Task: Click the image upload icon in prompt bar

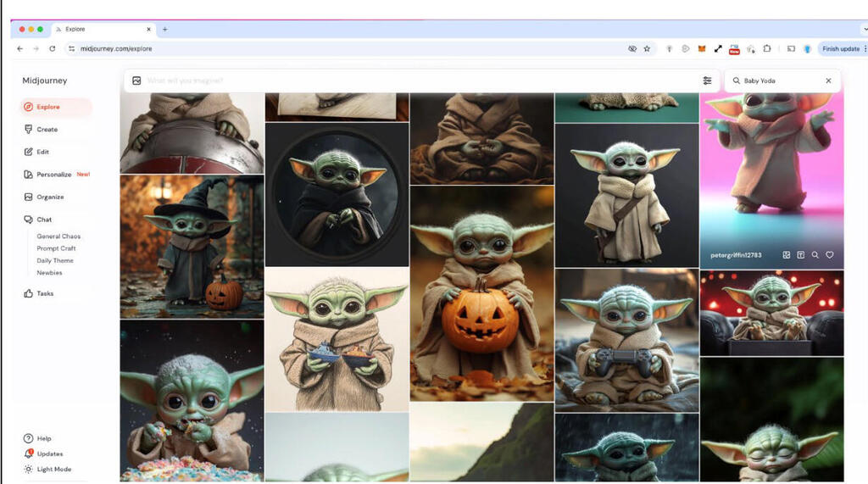Action: [136, 81]
